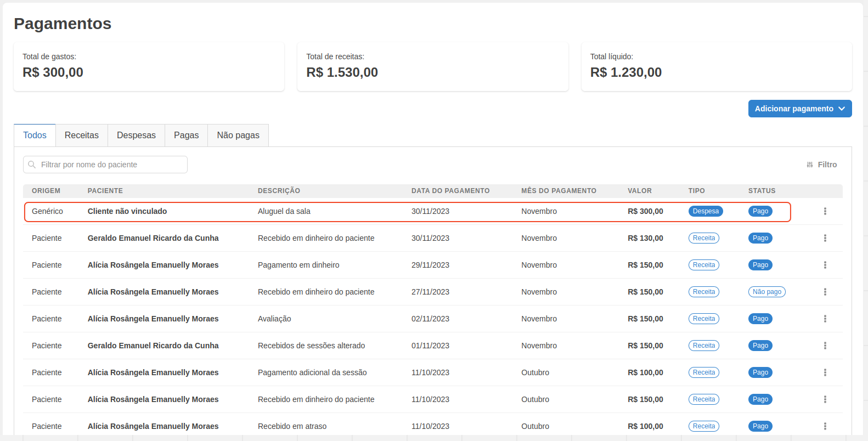868x441 pixels.
Task: Open row menu for Recebidos de sessões alterado
Action: tap(825, 346)
